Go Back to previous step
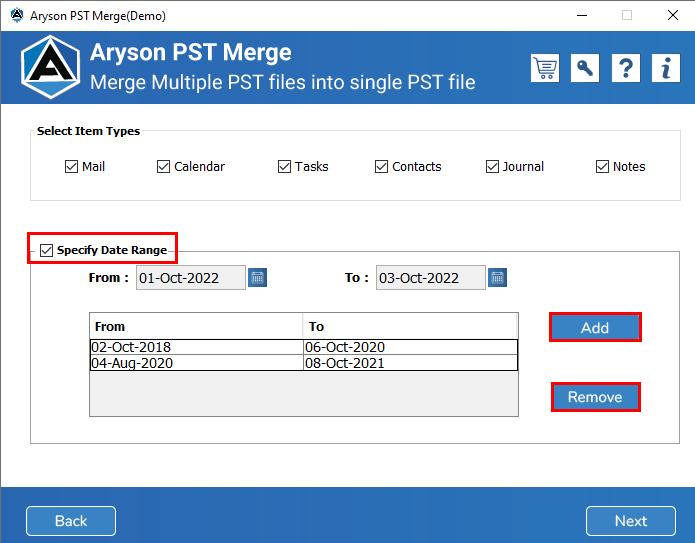 tap(71, 521)
